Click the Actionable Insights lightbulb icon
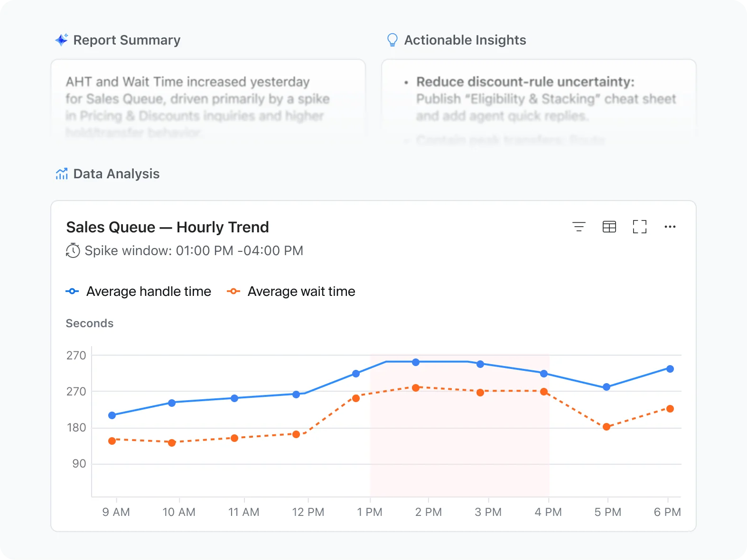 click(392, 40)
